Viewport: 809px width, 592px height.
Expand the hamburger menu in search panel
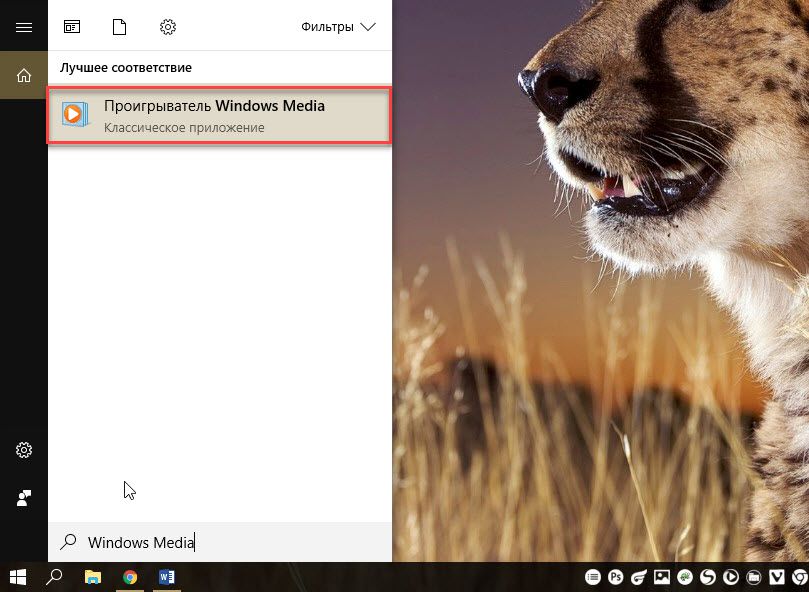pyautogui.click(x=24, y=27)
